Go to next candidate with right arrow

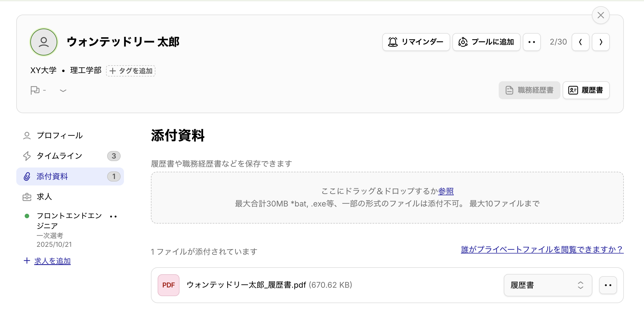pos(601,42)
